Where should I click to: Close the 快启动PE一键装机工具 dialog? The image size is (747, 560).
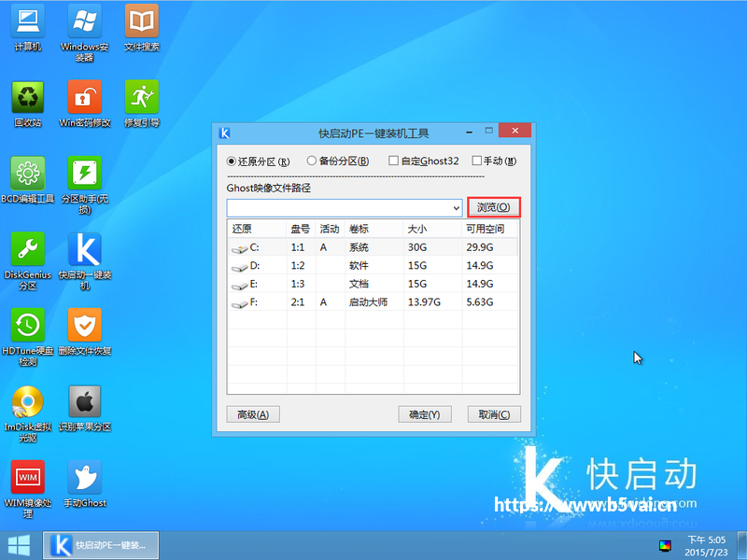coord(515,131)
